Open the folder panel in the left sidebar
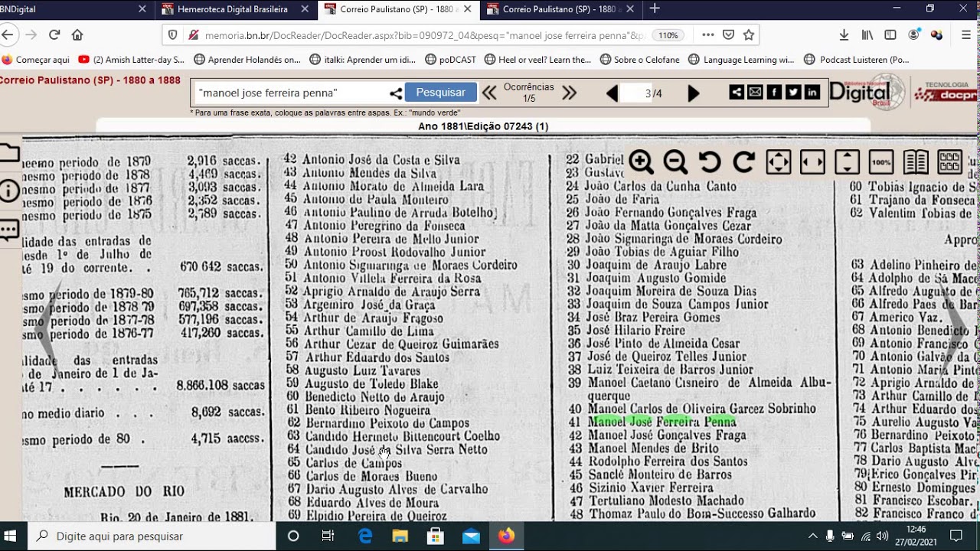The image size is (980, 551). click(9, 153)
